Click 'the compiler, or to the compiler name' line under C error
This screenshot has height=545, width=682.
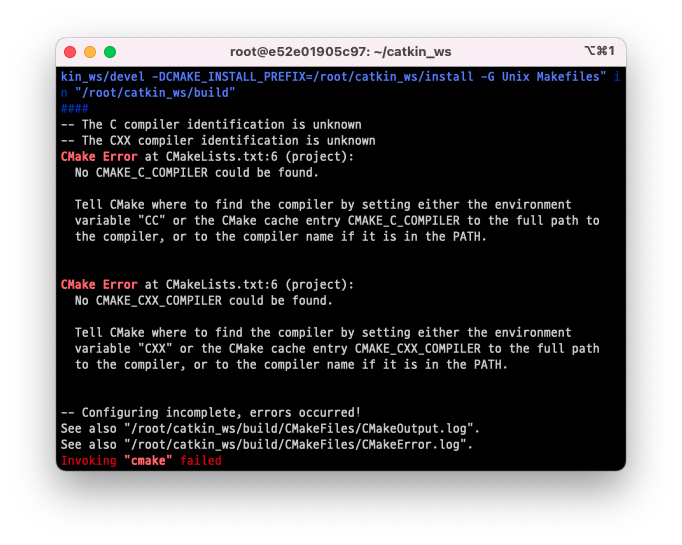click(281, 237)
